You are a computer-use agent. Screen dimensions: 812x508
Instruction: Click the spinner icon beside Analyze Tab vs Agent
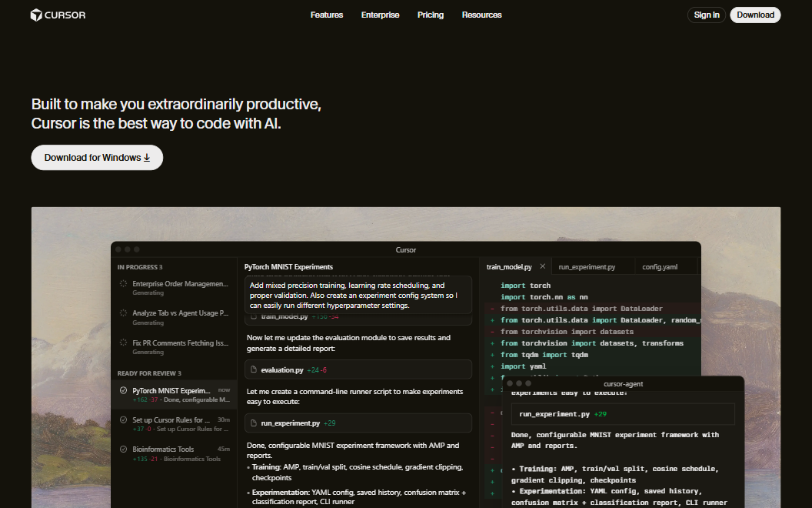[x=123, y=313]
